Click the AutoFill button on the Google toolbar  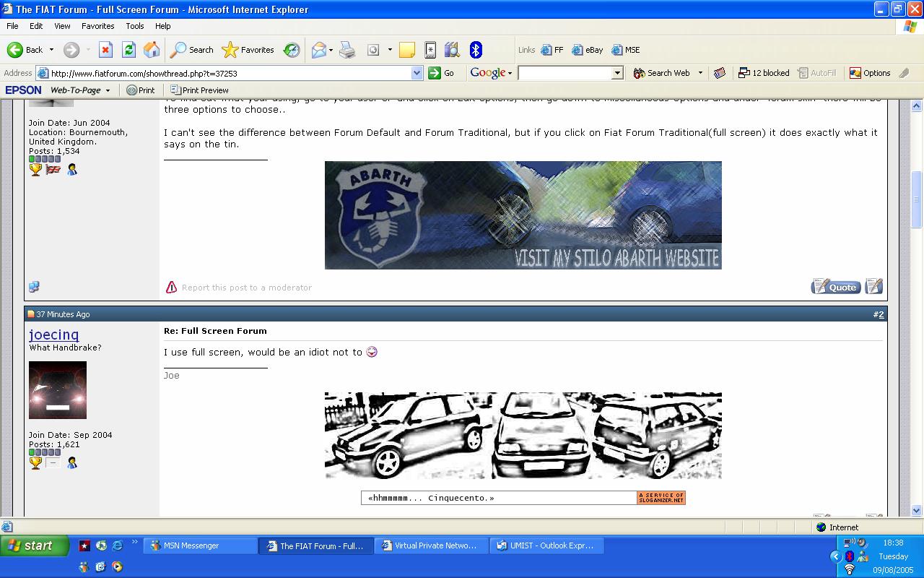coord(816,73)
